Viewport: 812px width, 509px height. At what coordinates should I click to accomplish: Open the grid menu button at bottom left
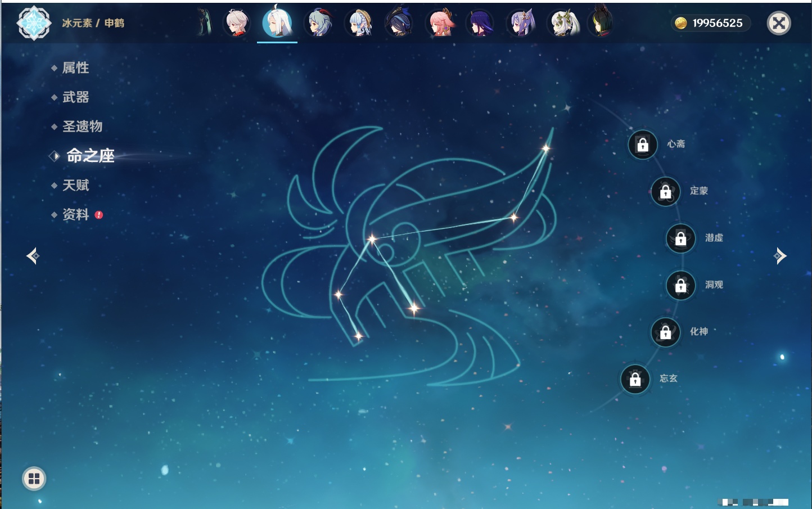(x=34, y=479)
